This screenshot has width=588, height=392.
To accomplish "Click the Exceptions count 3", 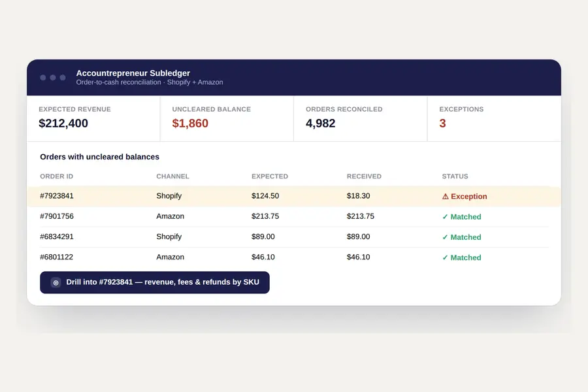I will 442,123.
